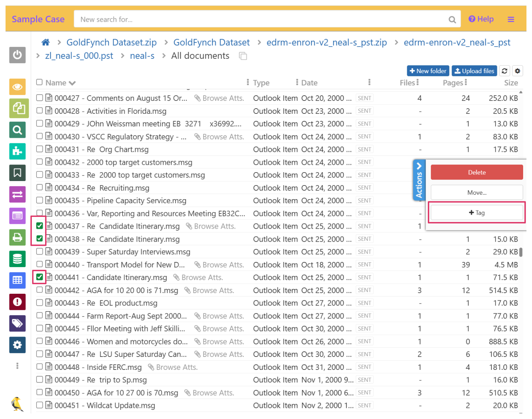Uncheck 000437 Re Candidate Itinerary checkbox
The image size is (532, 419).
[40, 226]
